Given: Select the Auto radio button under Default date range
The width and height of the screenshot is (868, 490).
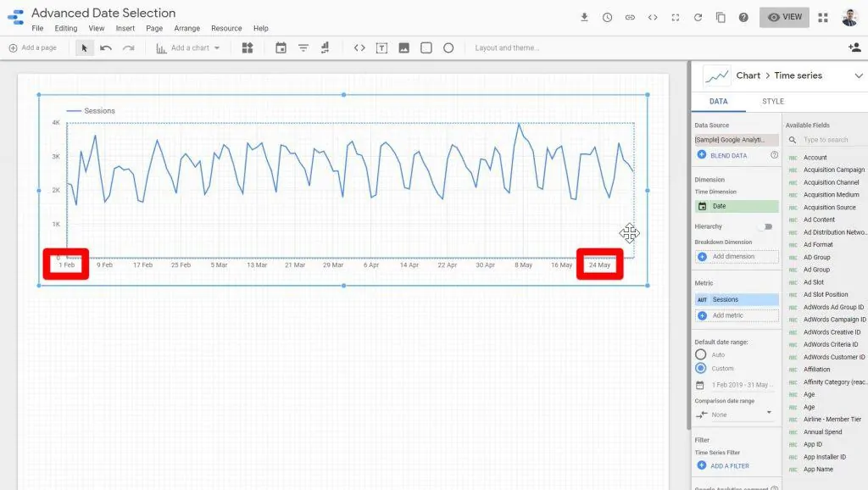Looking at the screenshot, I should (701, 354).
